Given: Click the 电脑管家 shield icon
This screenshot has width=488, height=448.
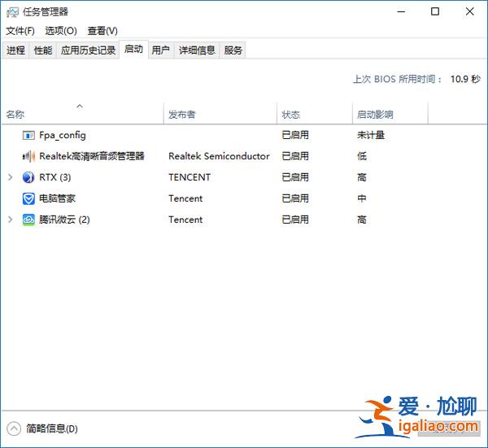Looking at the screenshot, I should (28, 198).
